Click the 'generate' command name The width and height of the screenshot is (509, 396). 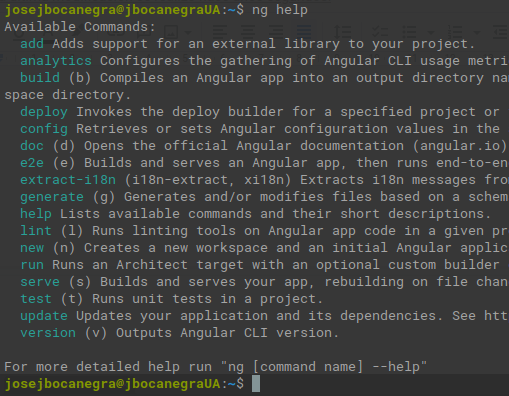pos(52,197)
